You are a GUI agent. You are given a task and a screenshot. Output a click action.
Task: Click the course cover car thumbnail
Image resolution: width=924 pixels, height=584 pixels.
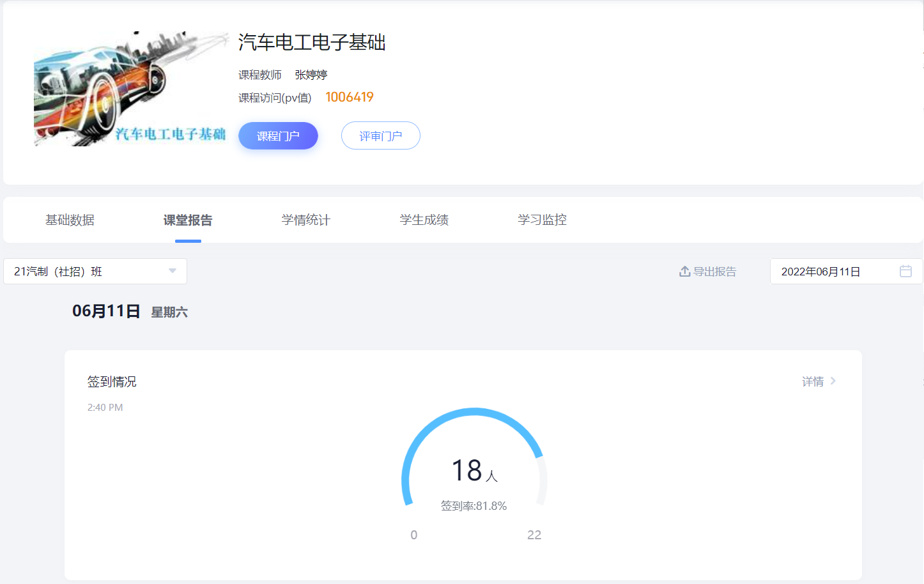tap(130, 89)
